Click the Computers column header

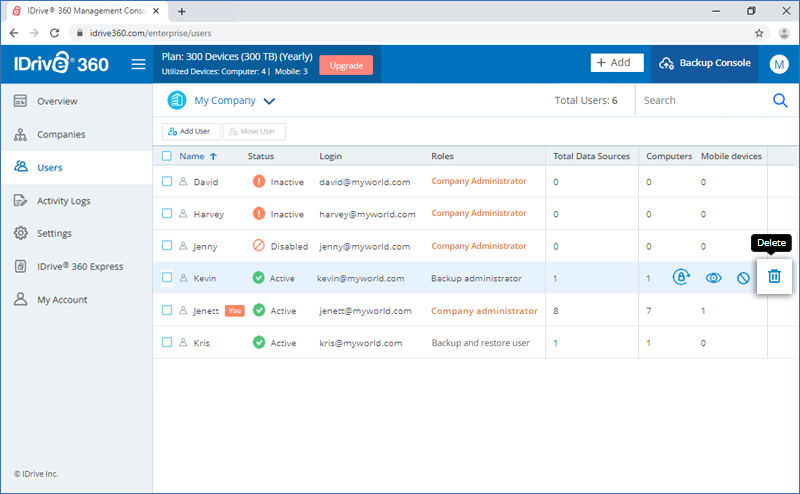pos(669,156)
